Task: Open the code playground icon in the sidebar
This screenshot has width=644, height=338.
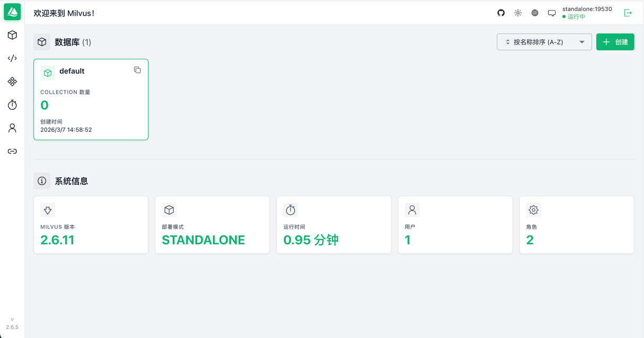Action: pyautogui.click(x=12, y=58)
